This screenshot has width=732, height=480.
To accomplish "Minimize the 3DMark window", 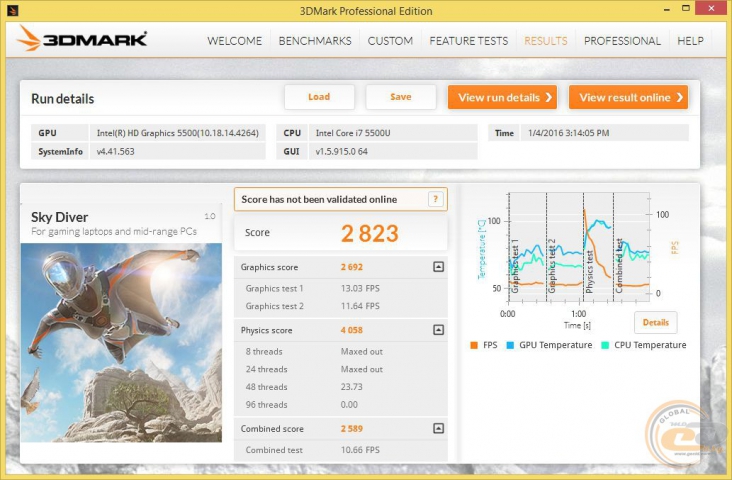I will click(667, 8).
